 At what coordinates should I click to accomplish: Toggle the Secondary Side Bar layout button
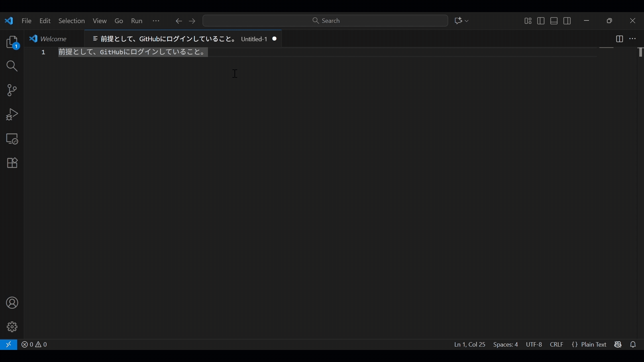tap(567, 21)
